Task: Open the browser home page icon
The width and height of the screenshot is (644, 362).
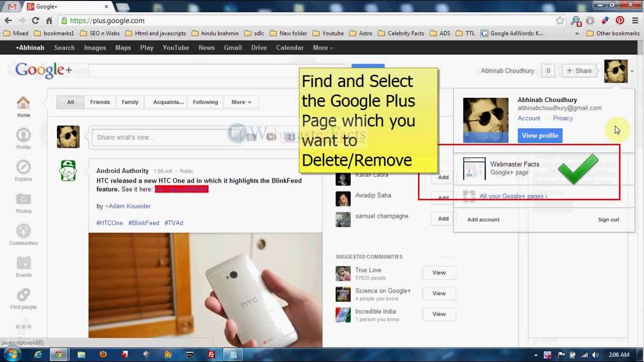Action: 49,21
